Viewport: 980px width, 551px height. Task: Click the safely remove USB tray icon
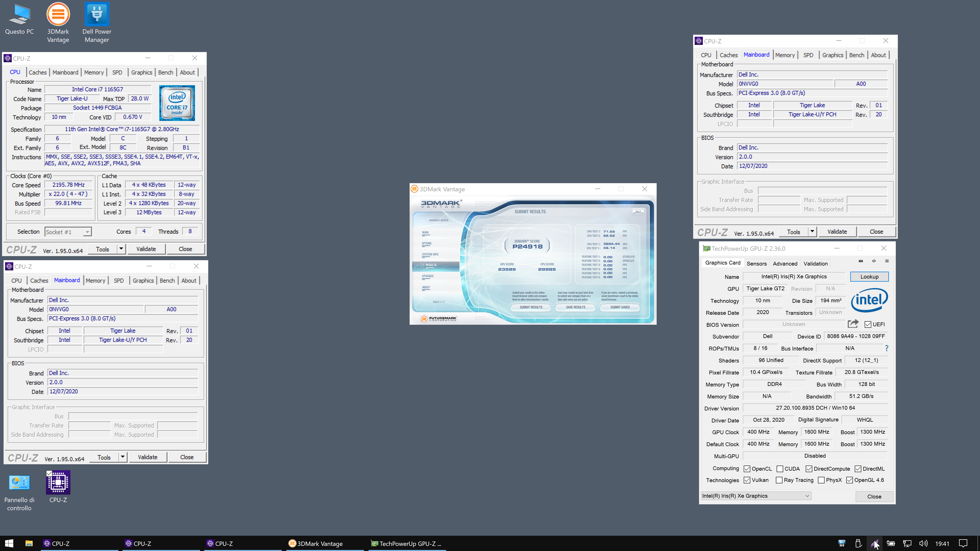point(858,543)
